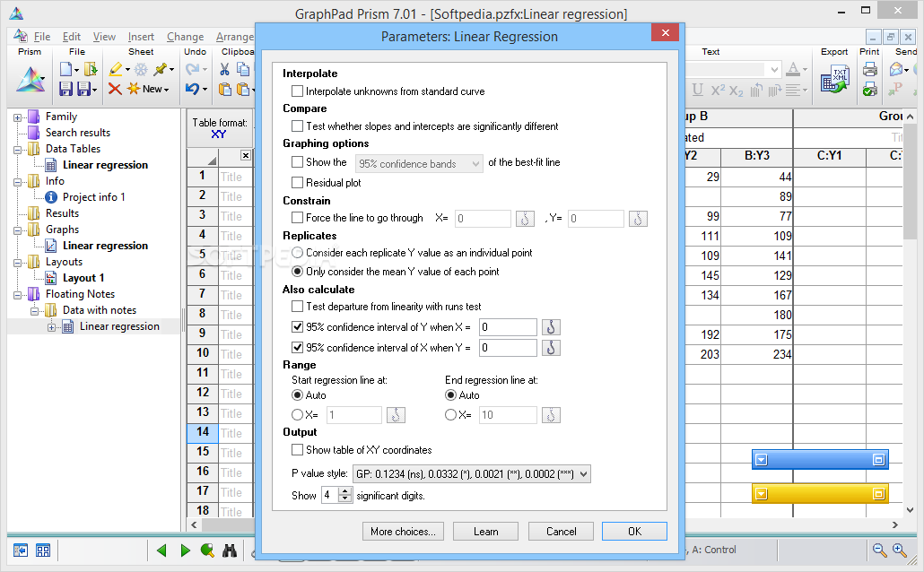
Task: Click the Learn button
Action: point(485,532)
